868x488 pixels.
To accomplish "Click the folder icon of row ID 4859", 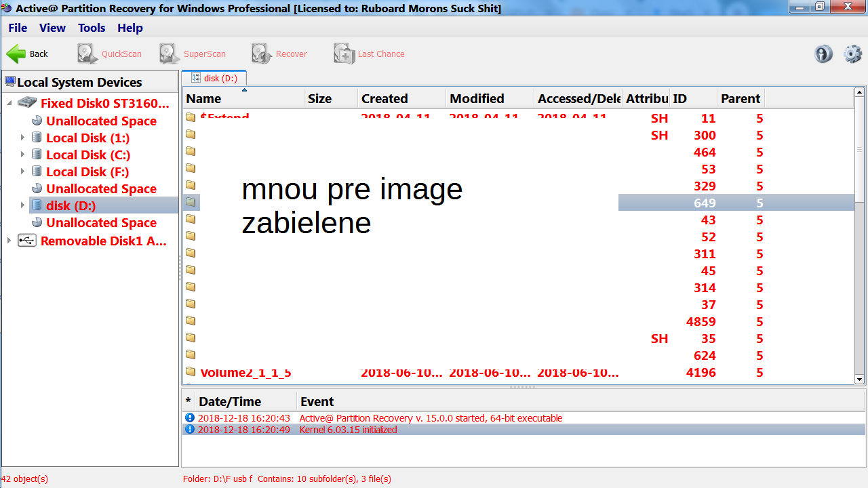I will tap(191, 321).
